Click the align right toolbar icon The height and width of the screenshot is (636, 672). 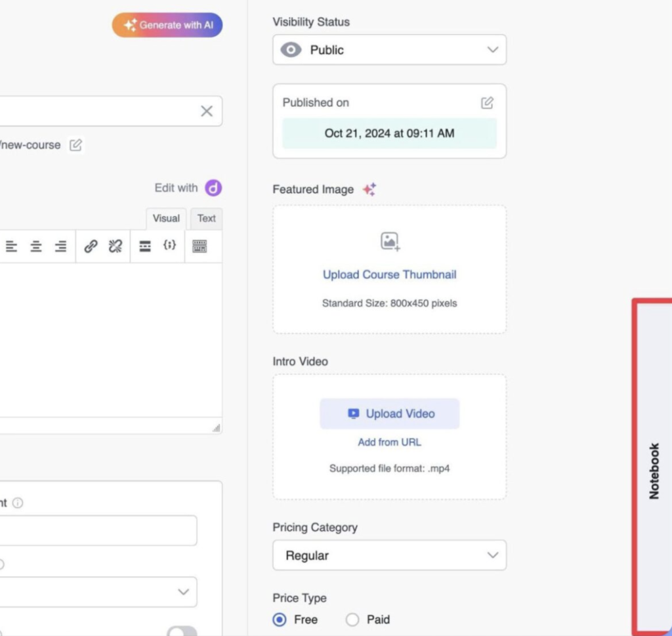point(60,246)
